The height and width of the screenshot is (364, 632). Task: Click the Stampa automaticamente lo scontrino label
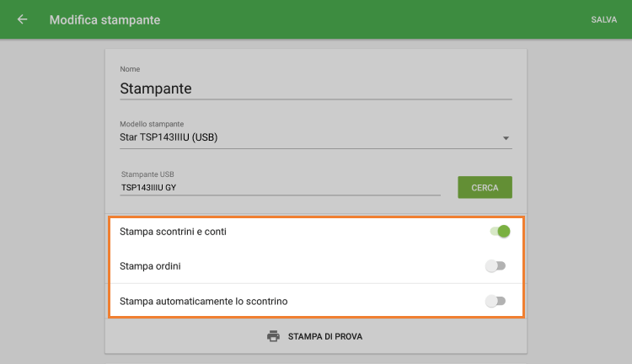[204, 301]
